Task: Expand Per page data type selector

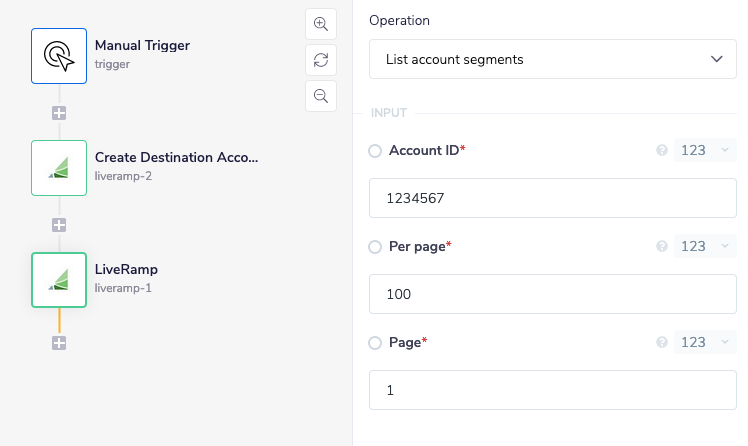Action: tap(705, 246)
